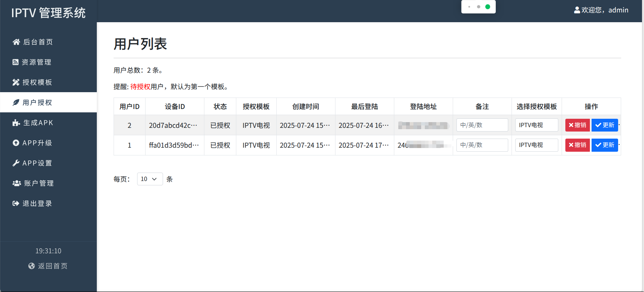Focus the 备注 input for user ID 2
The height and width of the screenshot is (292, 644).
pyautogui.click(x=482, y=125)
